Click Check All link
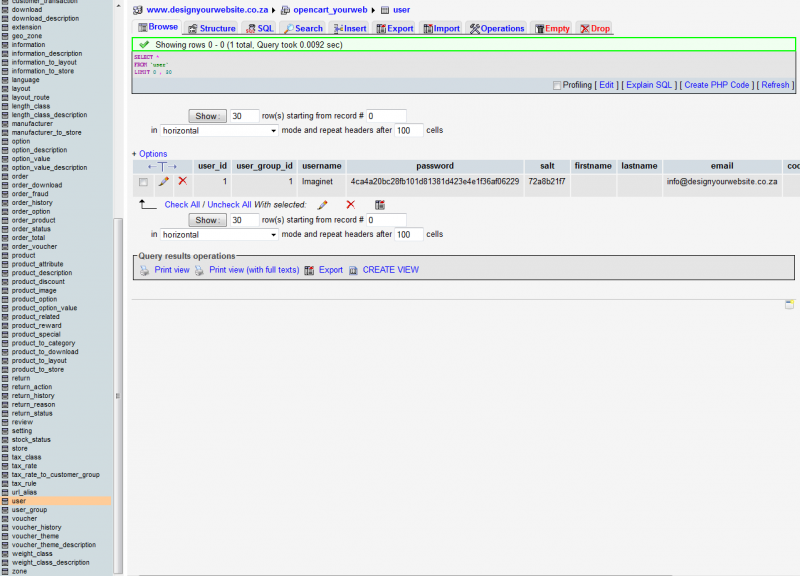 point(182,205)
